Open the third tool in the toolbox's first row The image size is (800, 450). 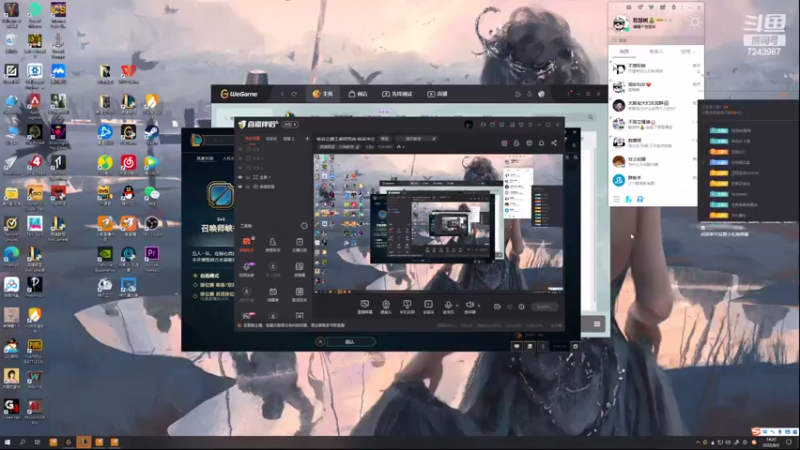[x=299, y=244]
